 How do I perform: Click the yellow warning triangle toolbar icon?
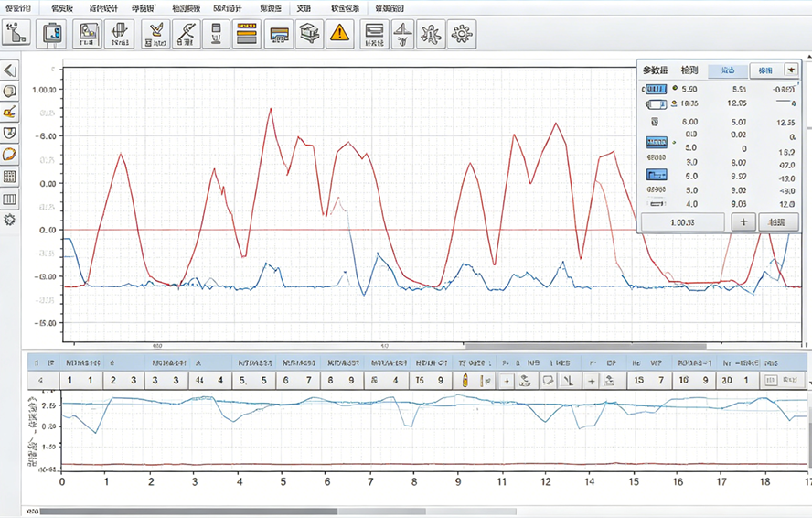coord(339,34)
